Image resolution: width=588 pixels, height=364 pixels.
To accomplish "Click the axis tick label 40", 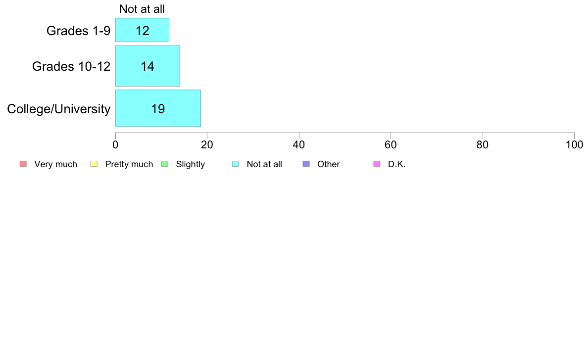I will click(x=299, y=145).
